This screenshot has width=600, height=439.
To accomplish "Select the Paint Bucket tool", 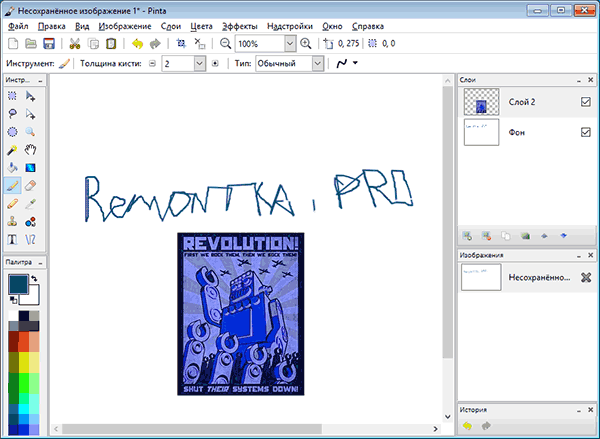I will (x=12, y=168).
